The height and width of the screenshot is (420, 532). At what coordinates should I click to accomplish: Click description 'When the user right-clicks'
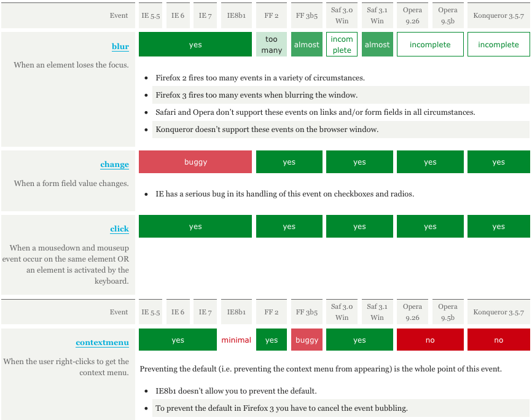[66, 367]
